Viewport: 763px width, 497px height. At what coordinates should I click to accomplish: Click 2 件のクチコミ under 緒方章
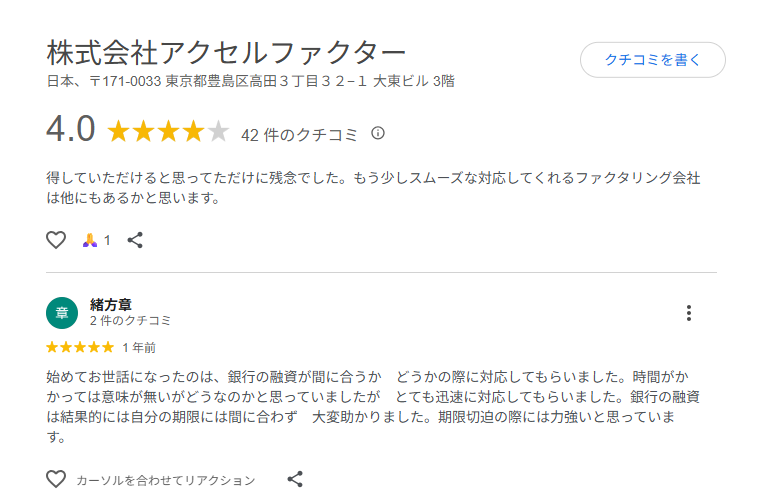(130, 321)
